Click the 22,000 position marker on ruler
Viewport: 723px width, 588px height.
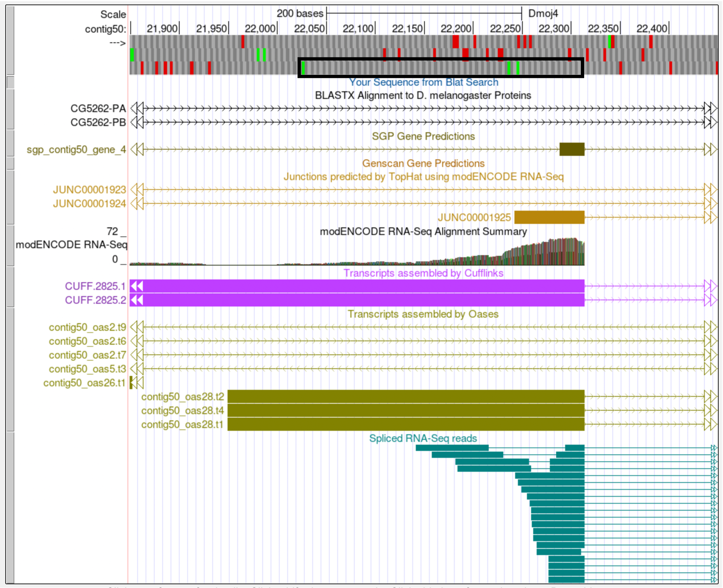tap(260, 28)
